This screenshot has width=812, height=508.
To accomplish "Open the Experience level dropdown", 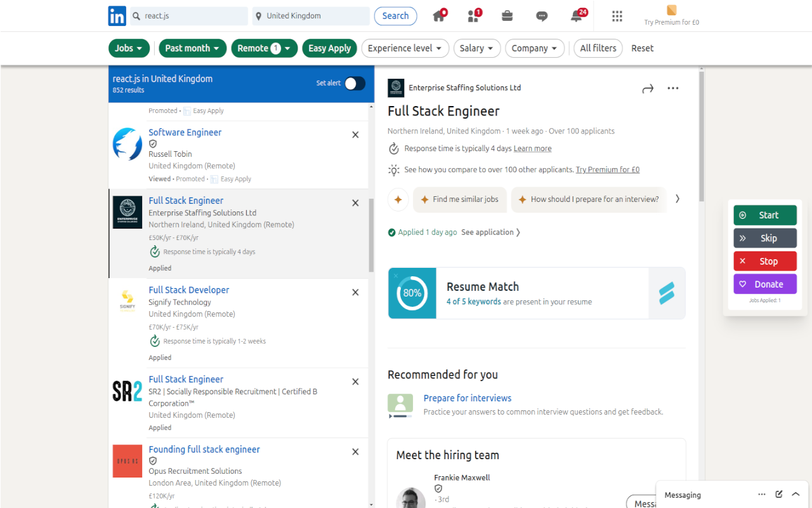I will point(405,48).
